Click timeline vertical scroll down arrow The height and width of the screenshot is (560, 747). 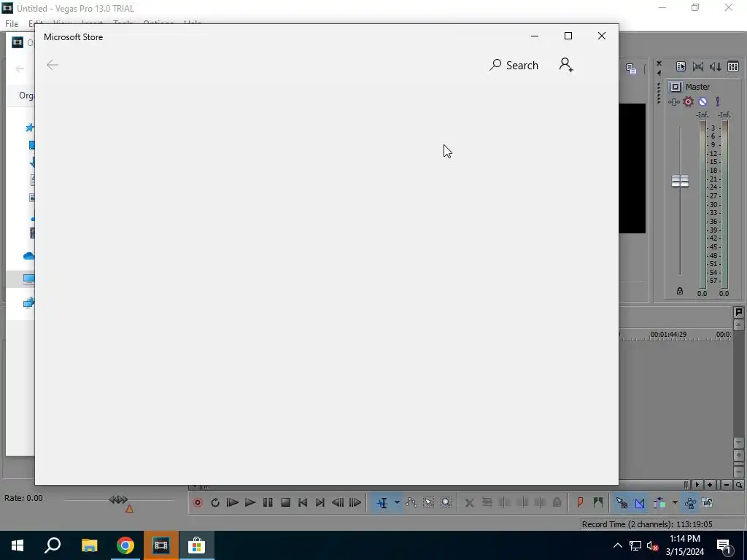(x=739, y=443)
